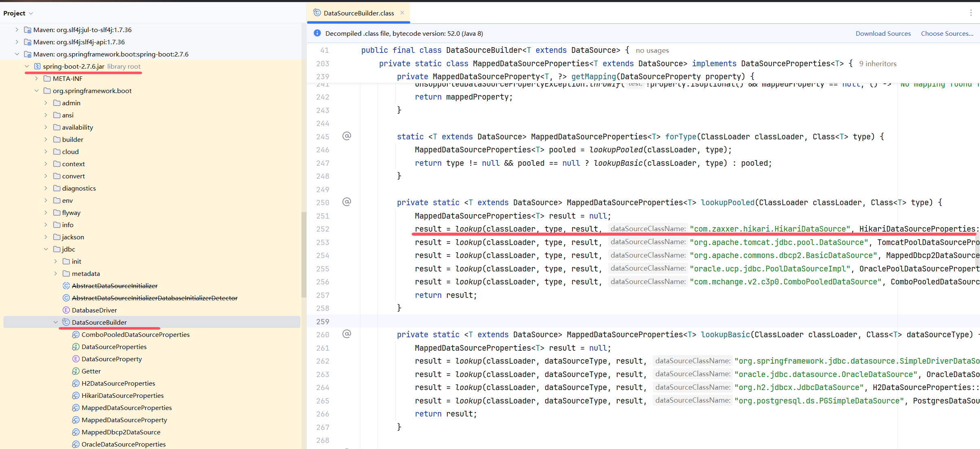
Task: Click the forType method name
Action: tap(681, 137)
